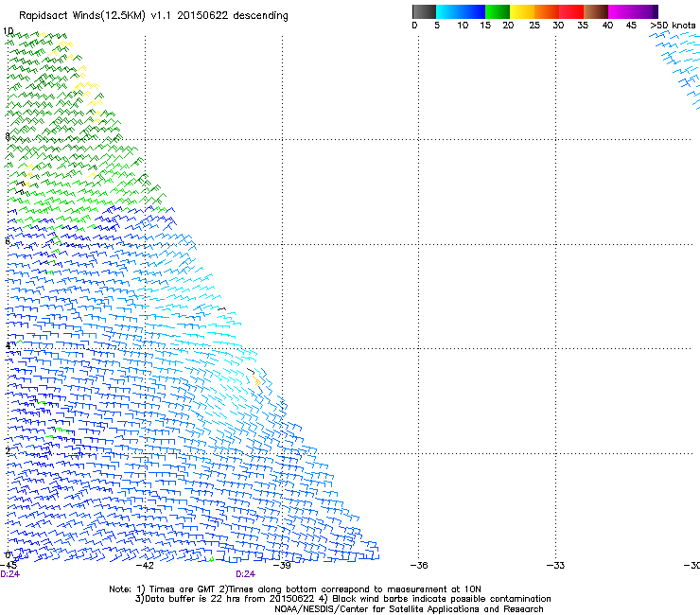
Task: Click the plot title 'Rapidsact Winds(12.5KM) v1.1 20150622 descending'
Action: pos(153,16)
